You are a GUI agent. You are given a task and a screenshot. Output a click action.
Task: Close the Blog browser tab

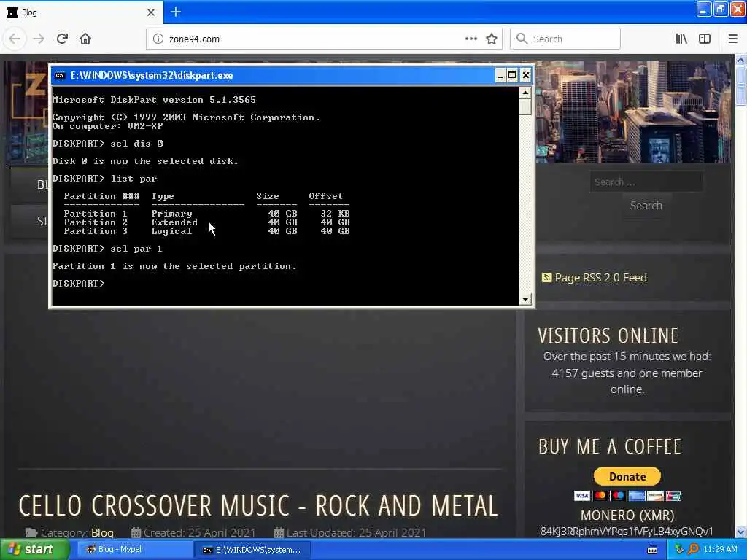pyautogui.click(x=151, y=12)
